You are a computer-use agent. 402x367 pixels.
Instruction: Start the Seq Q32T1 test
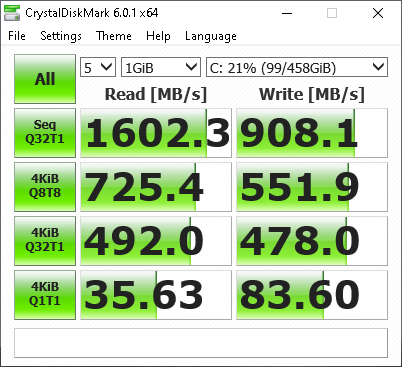click(x=45, y=133)
